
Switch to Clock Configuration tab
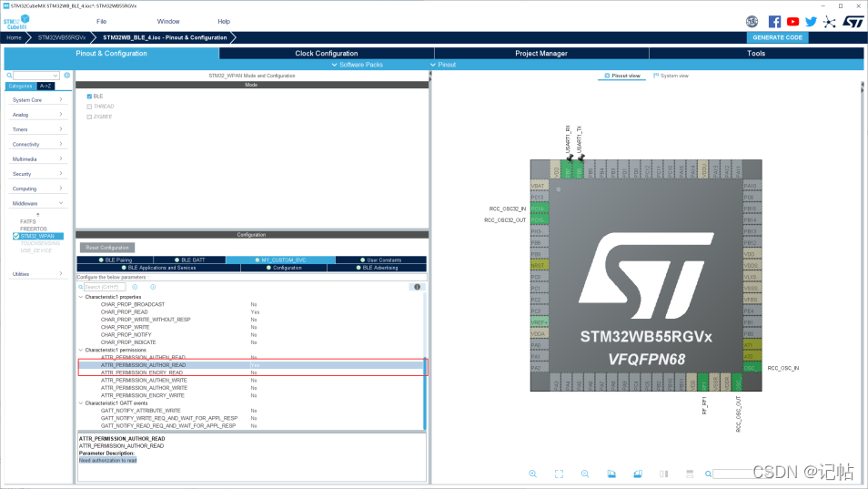point(327,53)
